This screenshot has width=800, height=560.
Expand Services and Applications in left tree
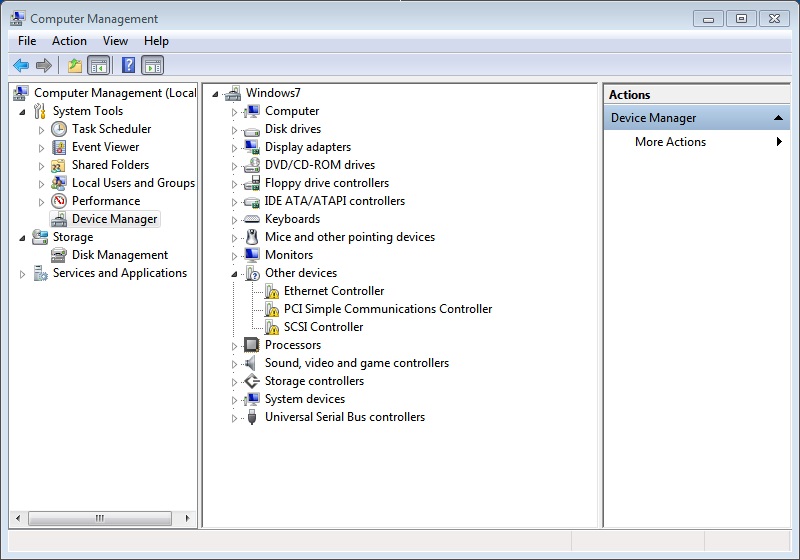point(23,274)
